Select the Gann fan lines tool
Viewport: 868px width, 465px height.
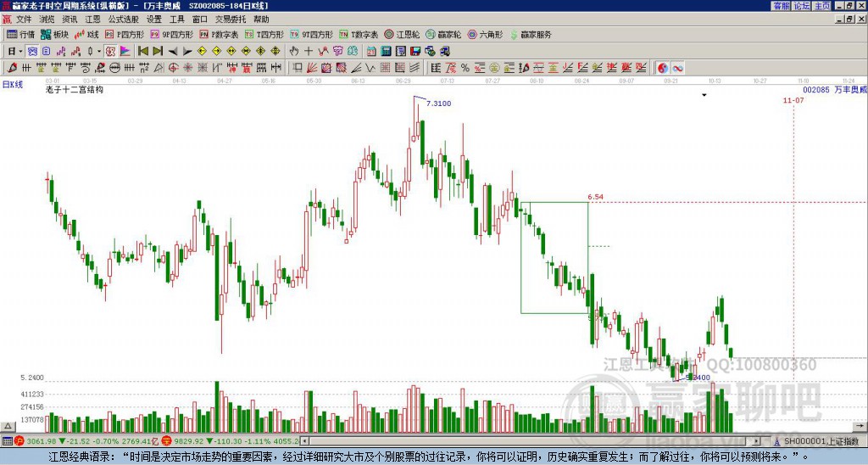click(x=312, y=68)
